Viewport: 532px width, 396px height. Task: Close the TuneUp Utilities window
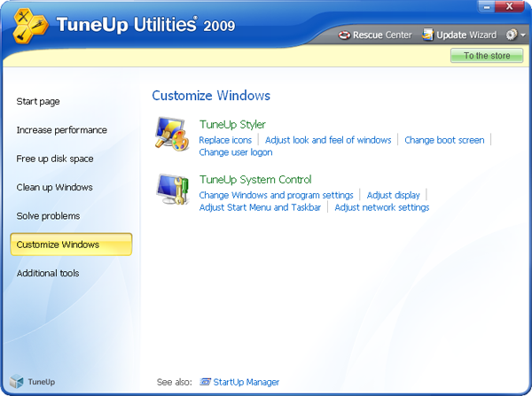pyautogui.click(x=509, y=6)
